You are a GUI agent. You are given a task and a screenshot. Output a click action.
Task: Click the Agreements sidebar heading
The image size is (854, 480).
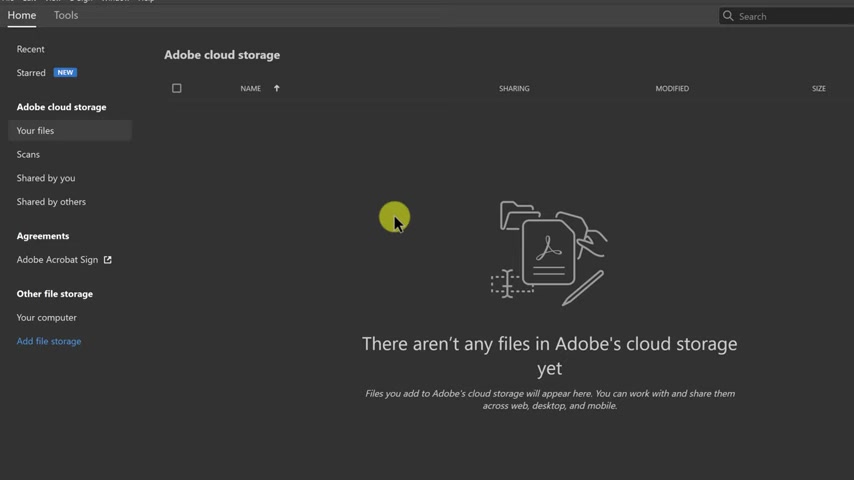point(42,236)
